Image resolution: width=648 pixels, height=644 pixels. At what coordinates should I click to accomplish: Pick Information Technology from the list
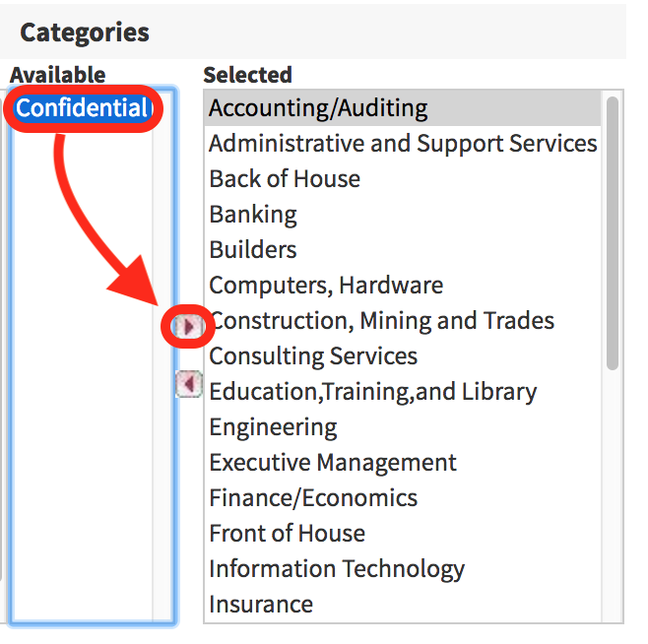point(337,569)
